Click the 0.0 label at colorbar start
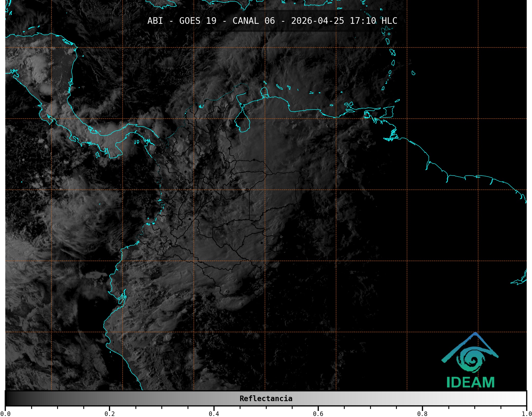Image resolution: width=532 pixels, height=417 pixels. coord(5,414)
